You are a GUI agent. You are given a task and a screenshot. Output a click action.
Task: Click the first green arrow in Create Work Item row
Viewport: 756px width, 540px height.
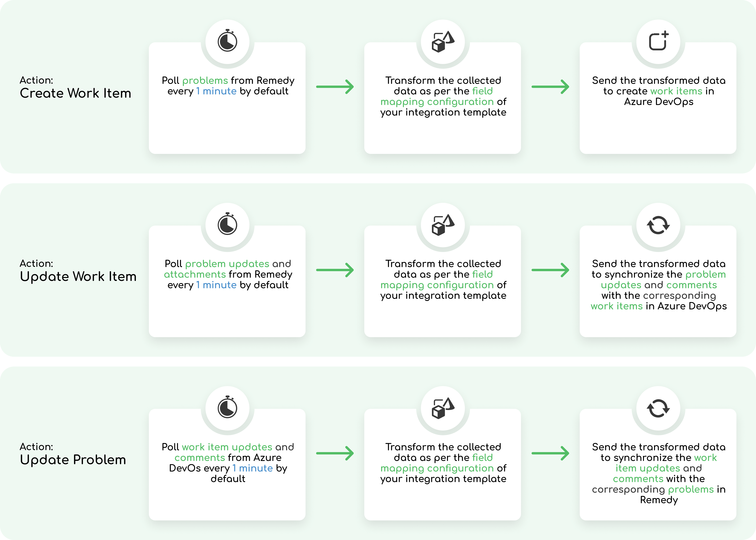[x=335, y=87]
